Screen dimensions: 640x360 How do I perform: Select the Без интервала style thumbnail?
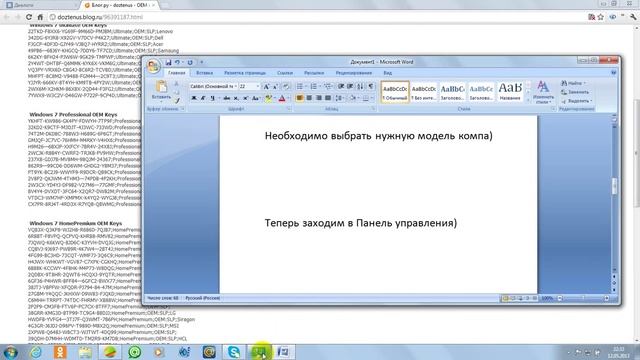424,91
